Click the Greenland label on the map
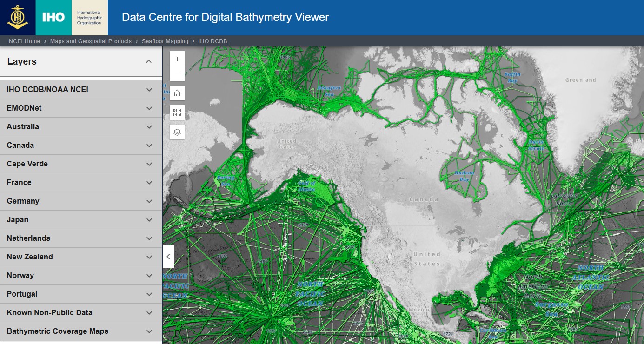Viewport: 644px width, 344px height. click(x=580, y=80)
